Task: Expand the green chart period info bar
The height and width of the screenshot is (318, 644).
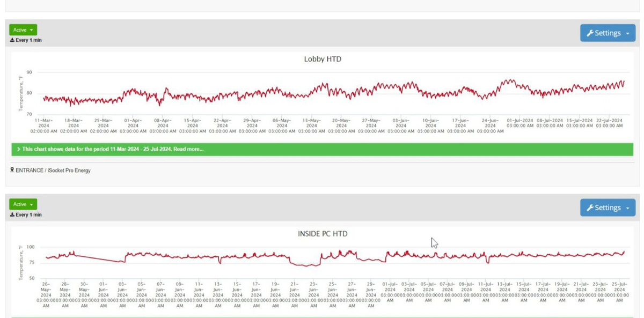Action: pyautogui.click(x=323, y=149)
